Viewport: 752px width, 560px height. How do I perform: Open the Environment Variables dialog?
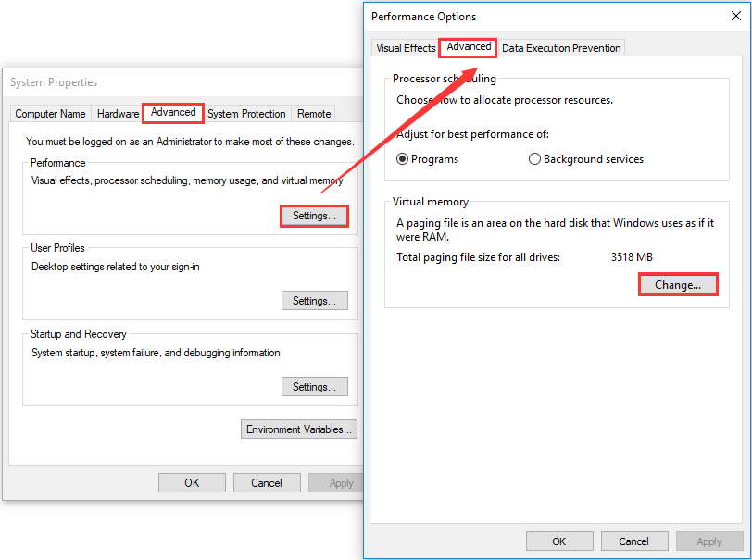[x=298, y=429]
